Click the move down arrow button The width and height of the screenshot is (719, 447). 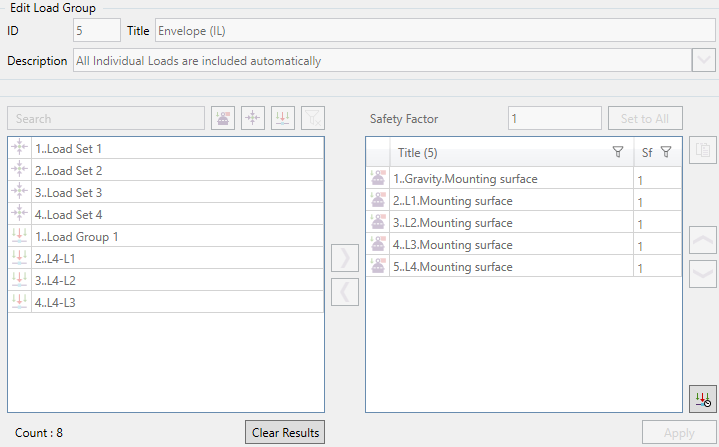pyautogui.click(x=703, y=272)
